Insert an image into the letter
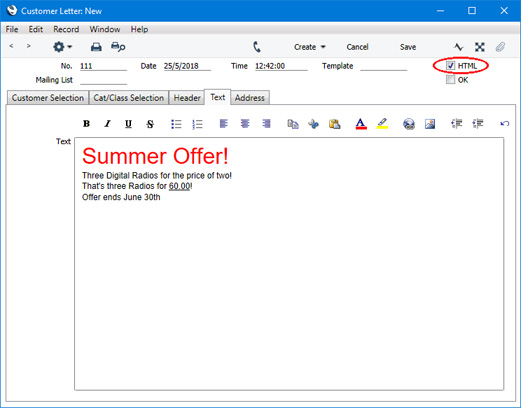The height and width of the screenshot is (408, 521). click(x=430, y=124)
